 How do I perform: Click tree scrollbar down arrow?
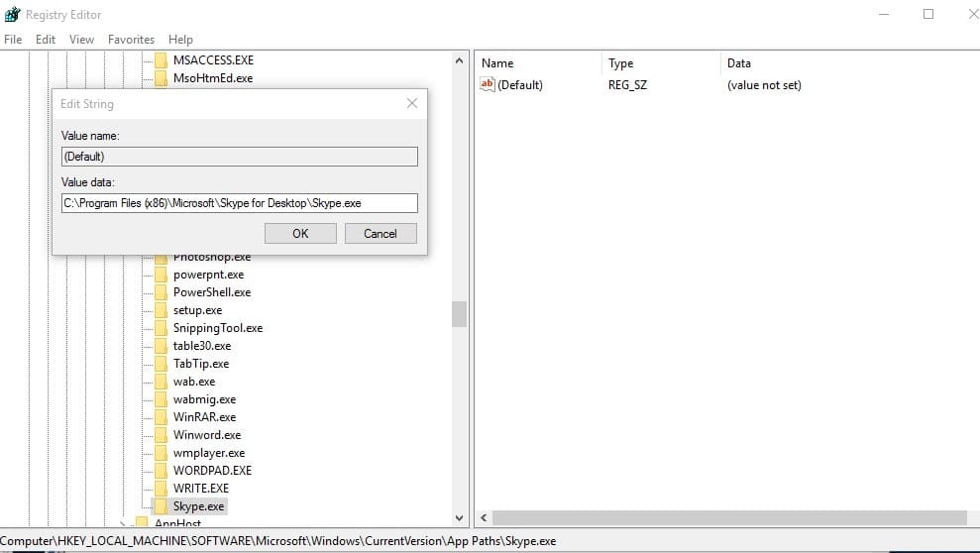click(460, 518)
